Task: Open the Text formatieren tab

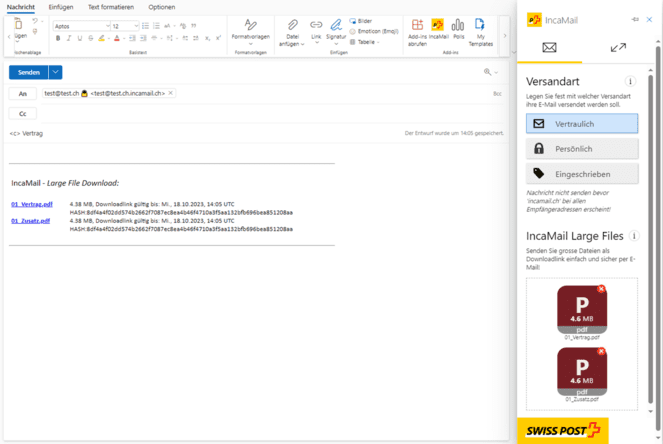Action: [x=111, y=7]
